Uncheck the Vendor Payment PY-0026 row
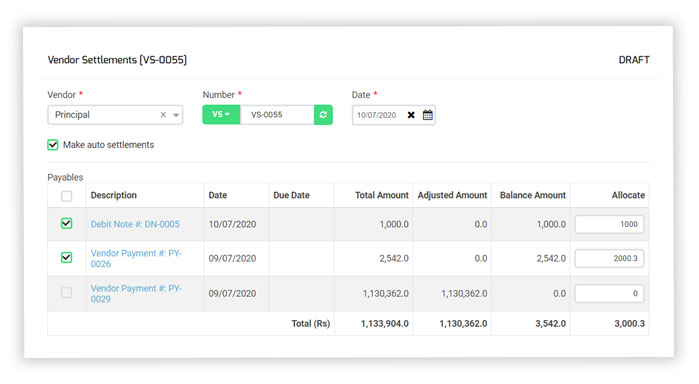The width and height of the screenshot is (699, 384). click(66, 257)
